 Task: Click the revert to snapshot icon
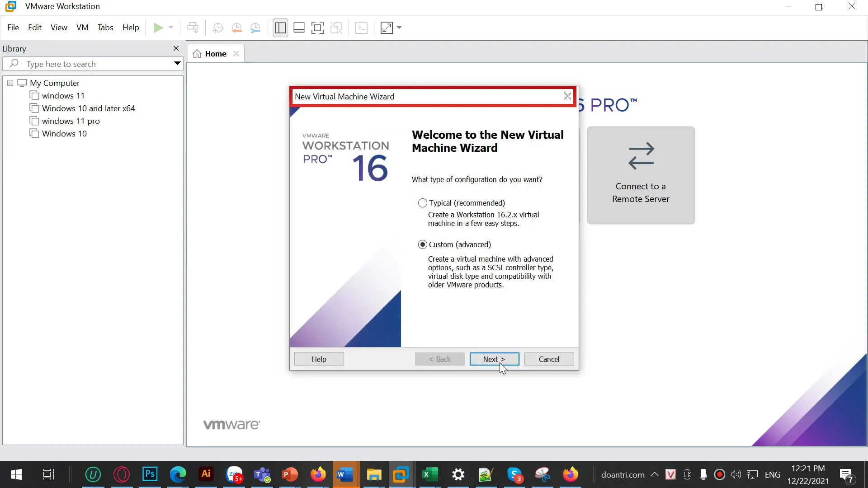[236, 28]
